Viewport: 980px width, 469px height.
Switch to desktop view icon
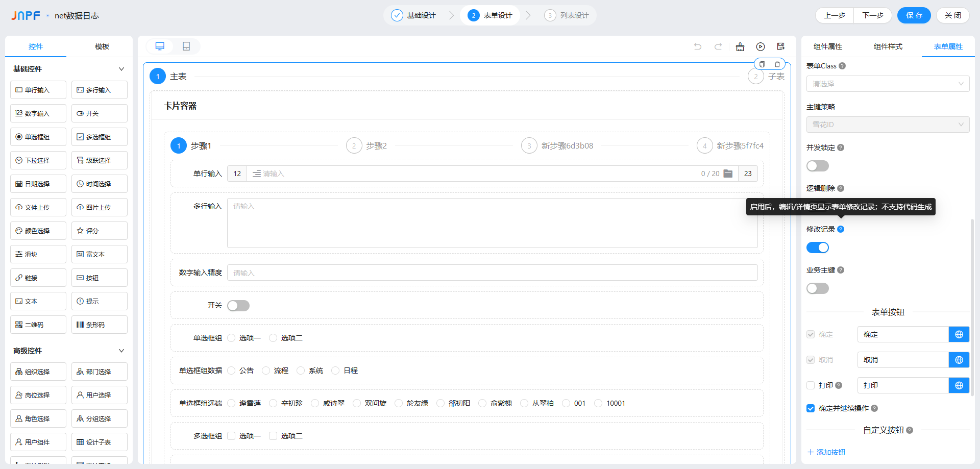160,46
